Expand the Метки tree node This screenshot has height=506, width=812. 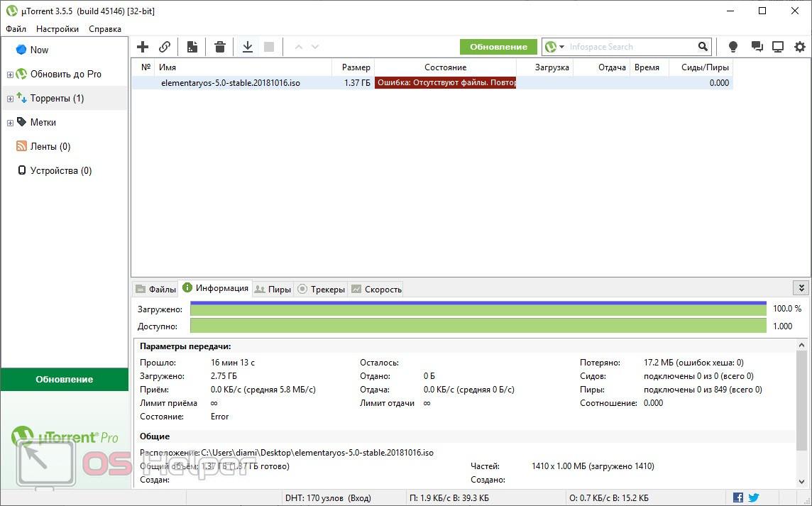tap(10, 123)
